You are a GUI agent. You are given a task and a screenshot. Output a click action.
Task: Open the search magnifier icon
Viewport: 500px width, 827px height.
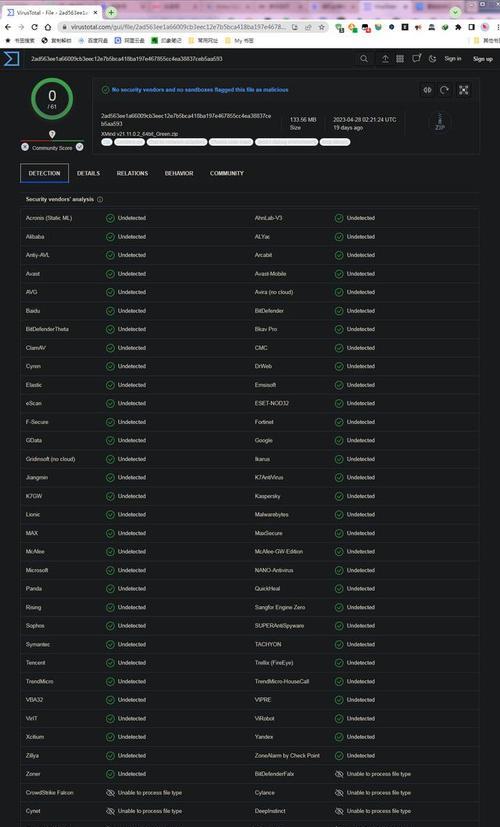(x=364, y=59)
